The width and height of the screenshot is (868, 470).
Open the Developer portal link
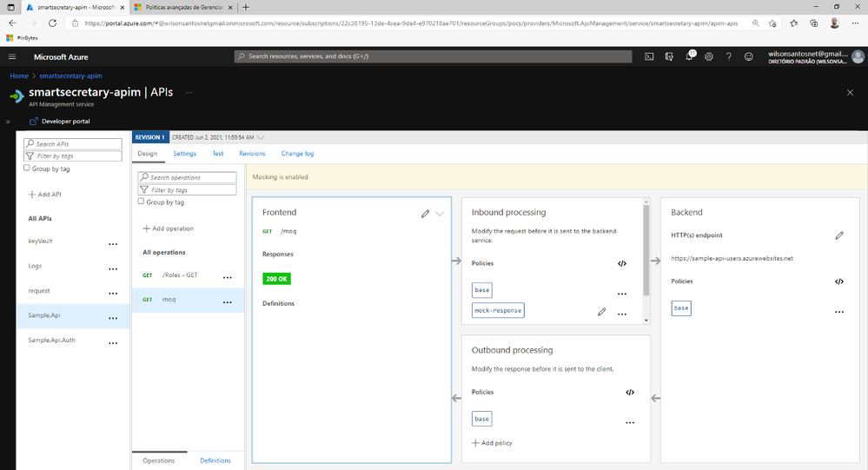tap(60, 122)
